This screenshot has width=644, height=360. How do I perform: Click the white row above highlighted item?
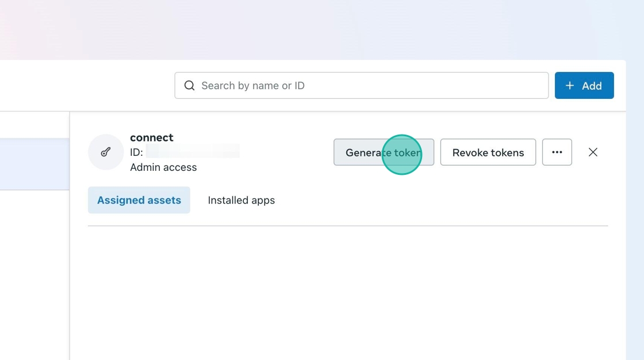tap(34, 125)
